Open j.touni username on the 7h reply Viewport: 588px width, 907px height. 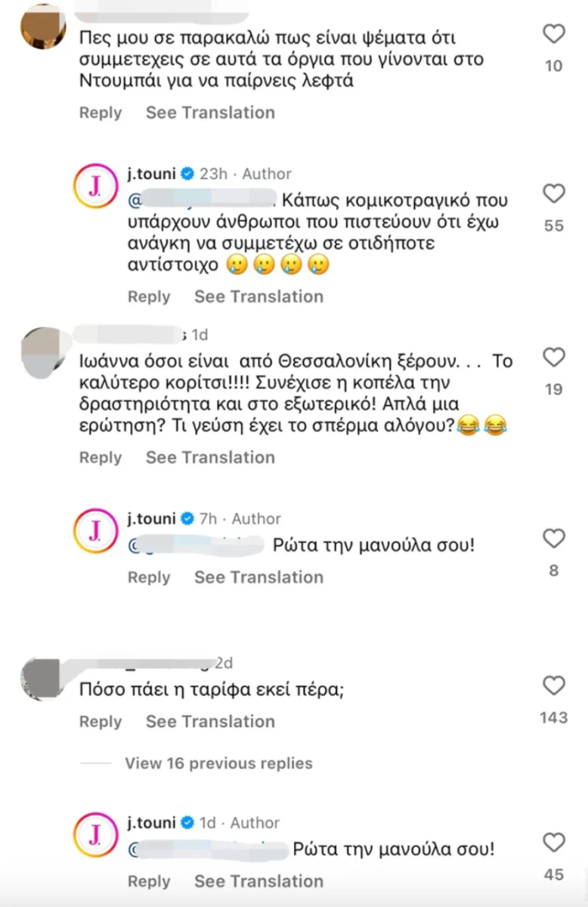pos(153,519)
